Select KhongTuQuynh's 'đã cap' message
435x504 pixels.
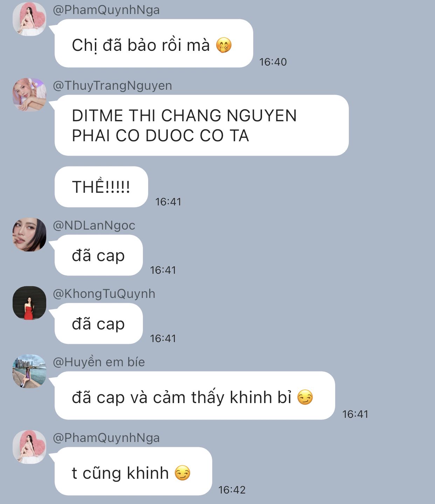[98, 323]
